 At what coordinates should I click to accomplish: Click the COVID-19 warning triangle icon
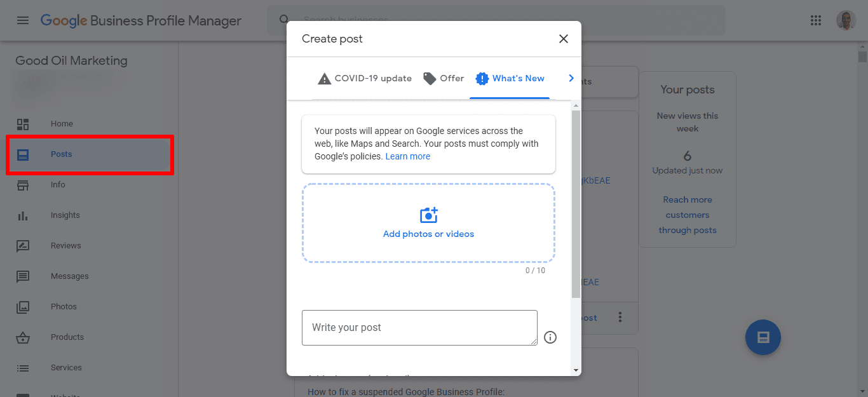pos(324,79)
